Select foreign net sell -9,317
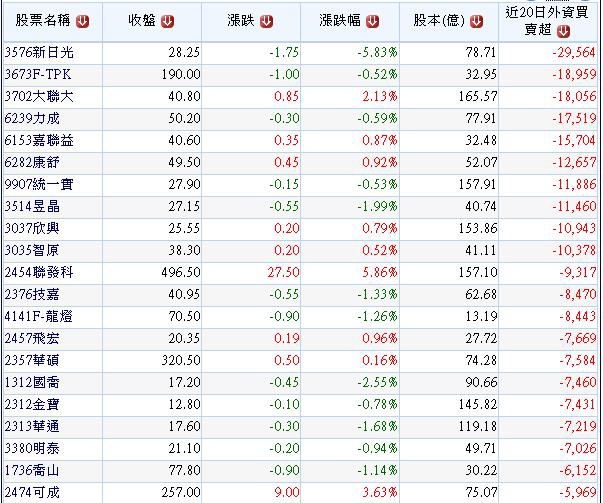This screenshot has width=603, height=503. click(x=578, y=272)
